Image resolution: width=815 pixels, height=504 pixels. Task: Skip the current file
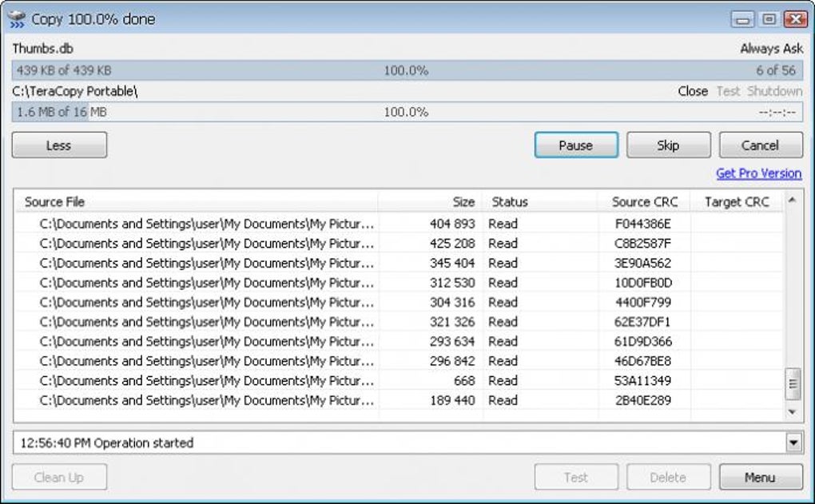coord(668,145)
